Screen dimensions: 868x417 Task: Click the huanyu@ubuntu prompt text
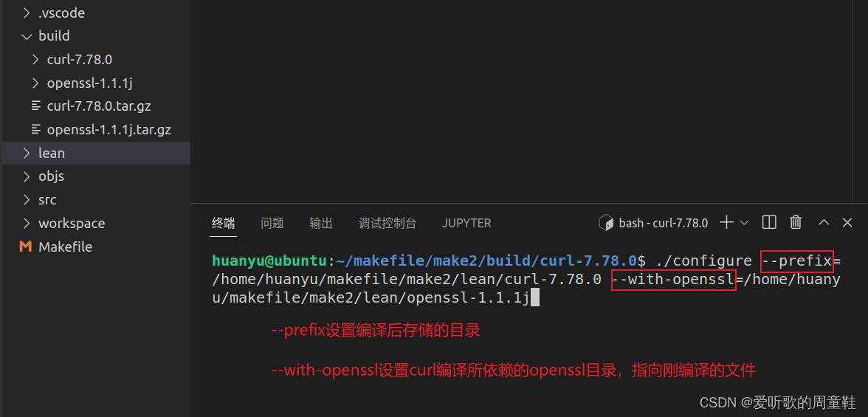[x=269, y=261]
